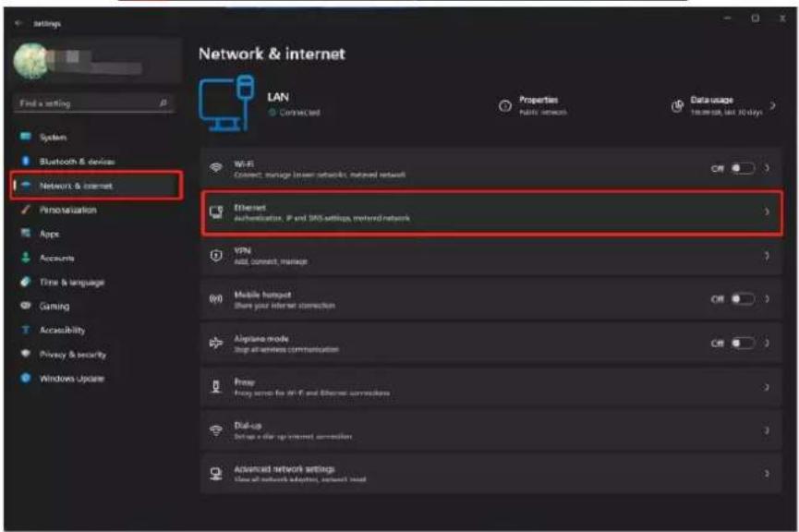Screen dimensions: 799x532
Task: Click the Proxy server icon
Action: pos(216,387)
